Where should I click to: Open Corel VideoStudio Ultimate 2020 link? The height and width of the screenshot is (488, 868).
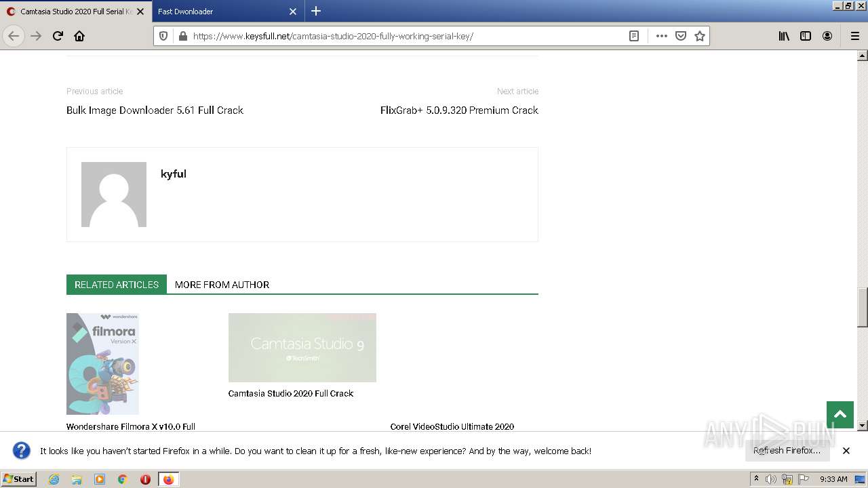(x=452, y=426)
